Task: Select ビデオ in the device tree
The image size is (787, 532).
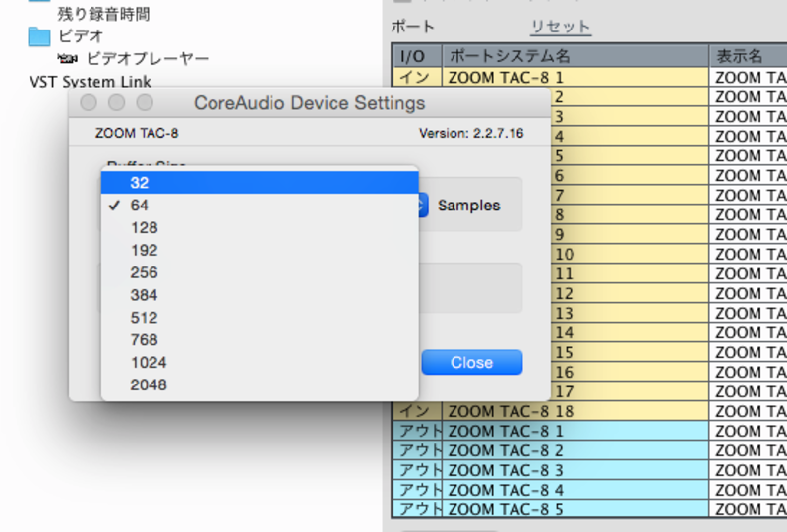Action: [81, 36]
